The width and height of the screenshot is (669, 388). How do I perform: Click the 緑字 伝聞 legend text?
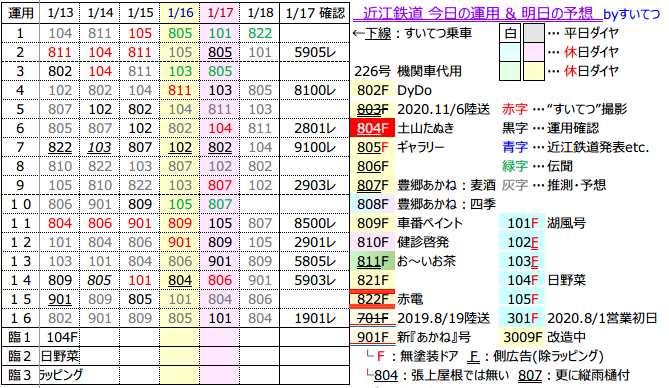coord(537,166)
